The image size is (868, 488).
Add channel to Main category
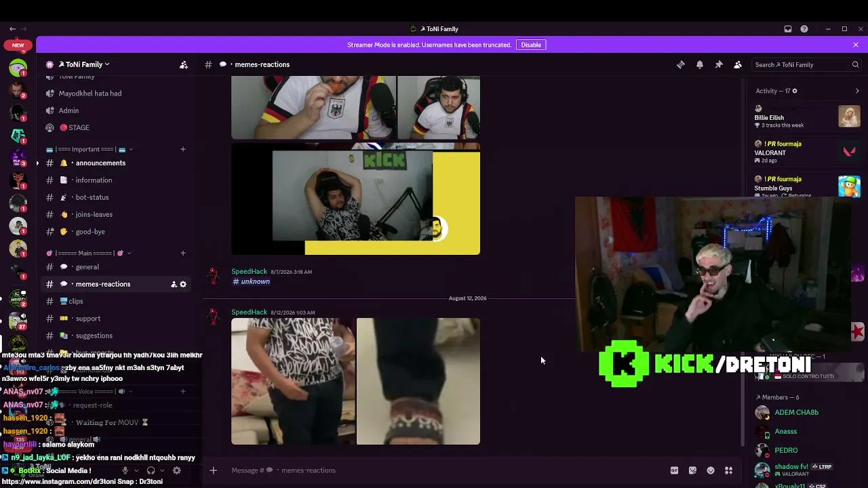(x=182, y=253)
